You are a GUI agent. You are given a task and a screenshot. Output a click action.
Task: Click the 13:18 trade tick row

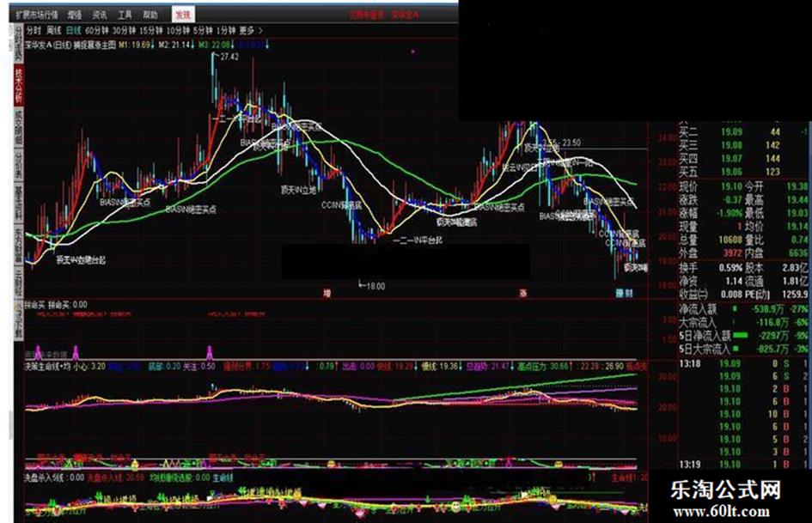(743, 364)
